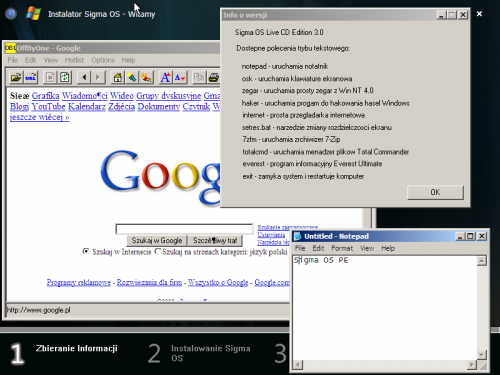Click the 'haker' command line in the dialog

tap(326, 103)
